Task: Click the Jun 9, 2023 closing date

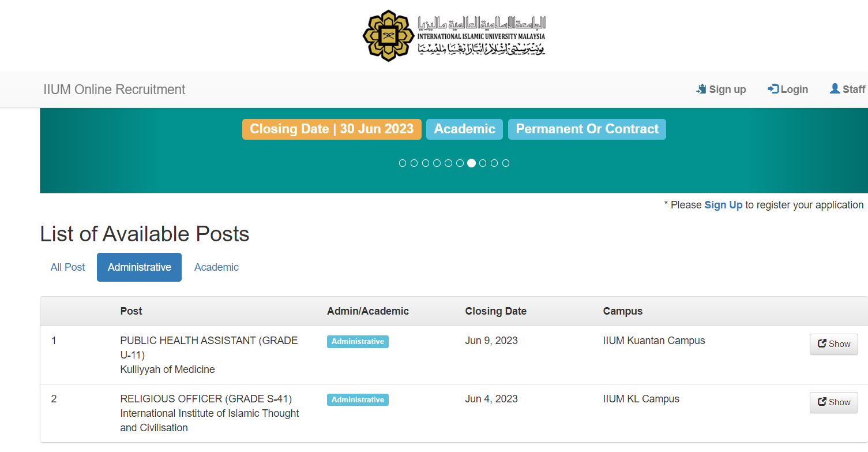Action: coord(491,341)
